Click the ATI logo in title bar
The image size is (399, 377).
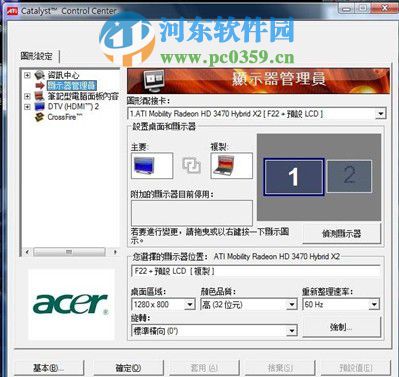[12, 11]
